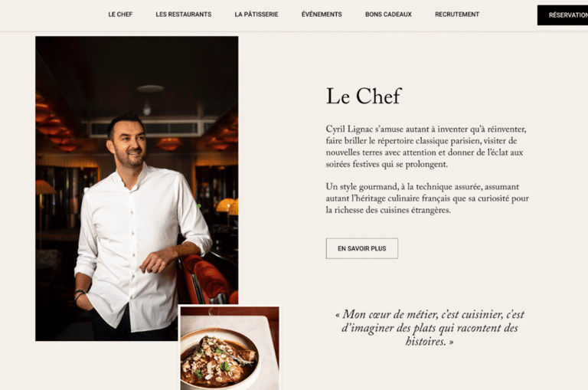Open the LE CHEF menu item
This screenshot has height=390, width=588.
pyautogui.click(x=120, y=15)
